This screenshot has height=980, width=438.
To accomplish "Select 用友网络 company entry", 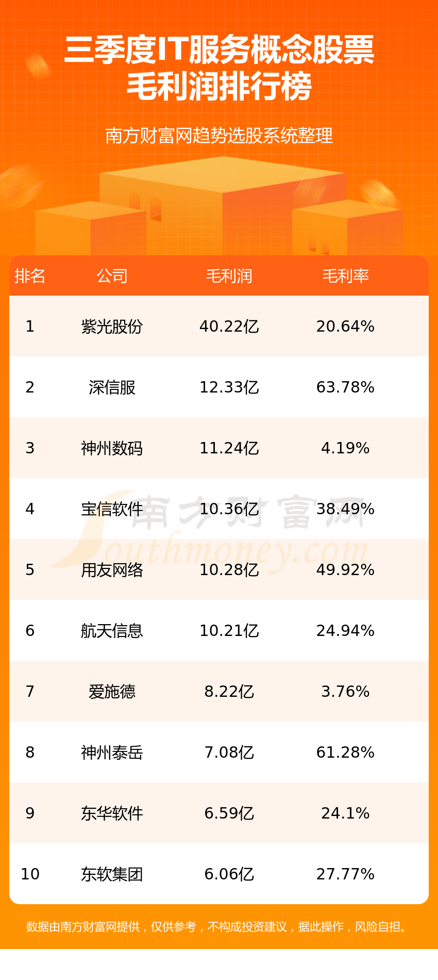I will (x=112, y=570).
